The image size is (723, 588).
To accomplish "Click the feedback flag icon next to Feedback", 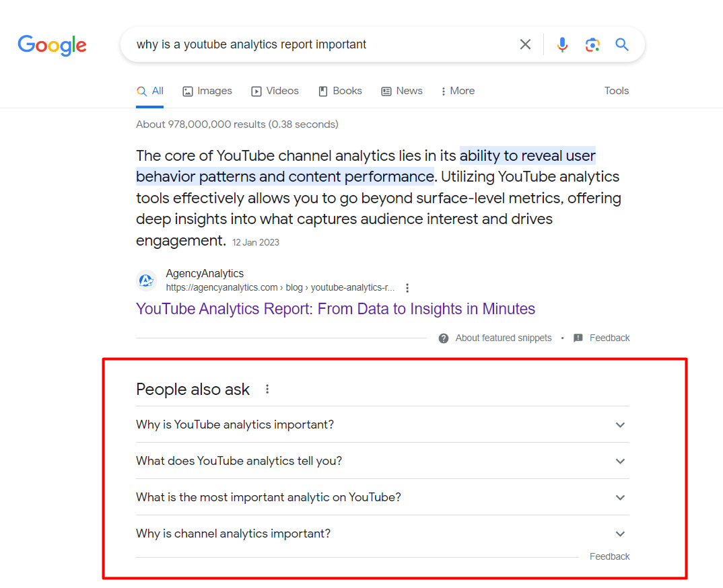I will [578, 338].
